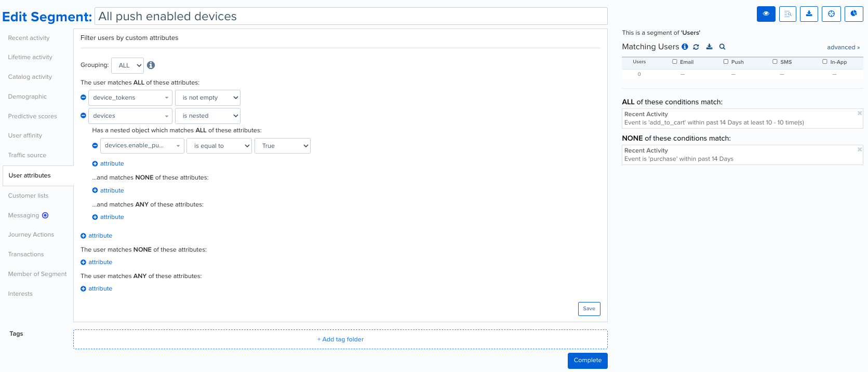This screenshot has width=868, height=372.
Task: Click the 'add_to_cart' Recent Activity condition card
Action: click(742, 118)
